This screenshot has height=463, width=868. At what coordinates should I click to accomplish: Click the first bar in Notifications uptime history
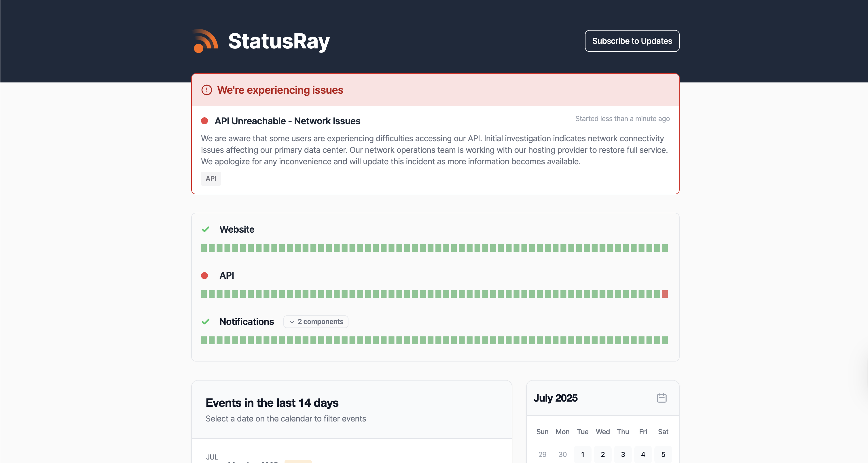click(204, 340)
